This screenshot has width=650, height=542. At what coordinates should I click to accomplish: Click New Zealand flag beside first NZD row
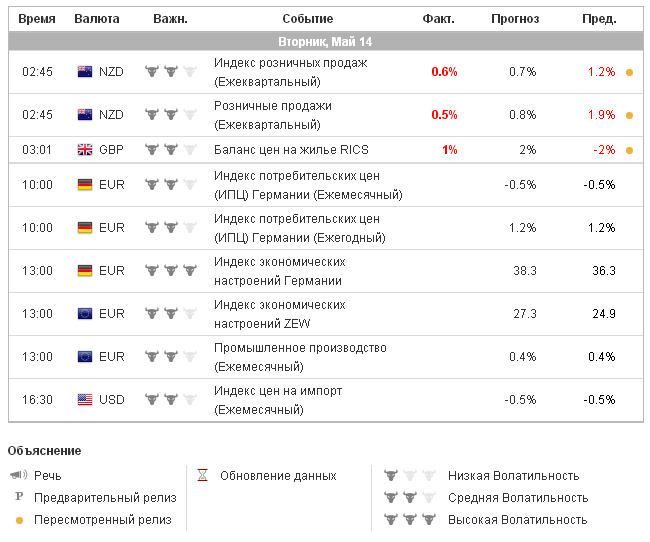point(85,72)
